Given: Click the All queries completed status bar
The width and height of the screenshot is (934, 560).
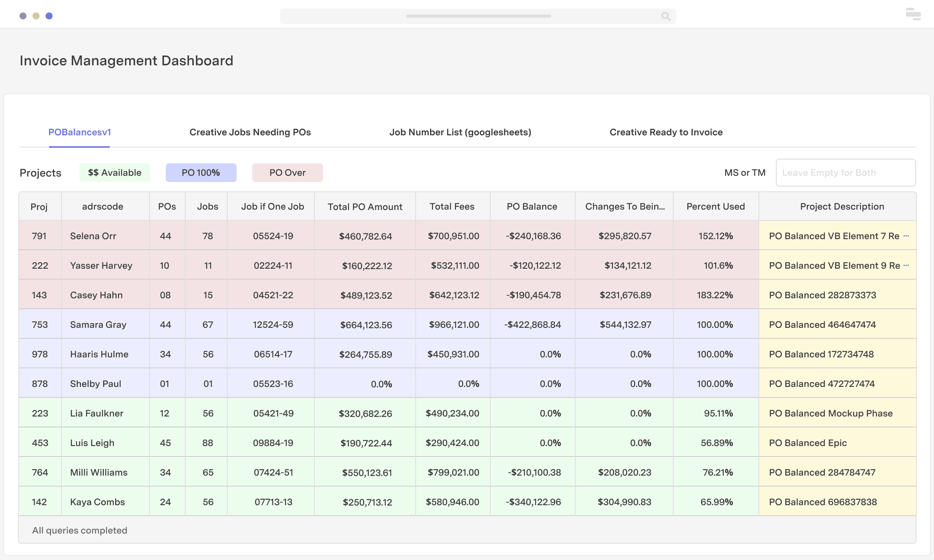Looking at the screenshot, I should click(79, 530).
